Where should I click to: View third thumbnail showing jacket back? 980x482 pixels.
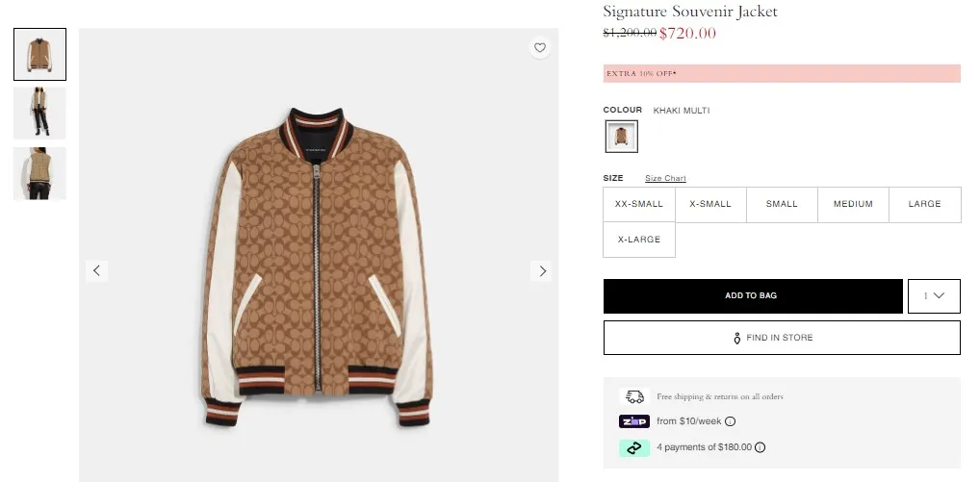(39, 173)
